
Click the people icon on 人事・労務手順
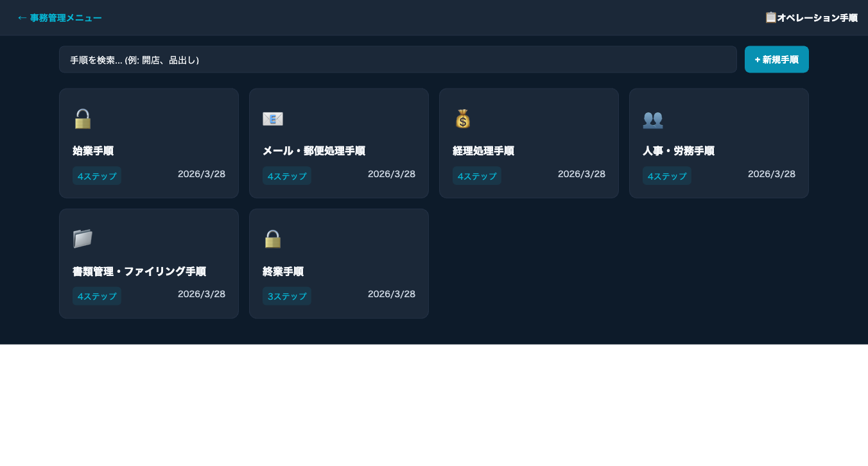[x=652, y=119]
